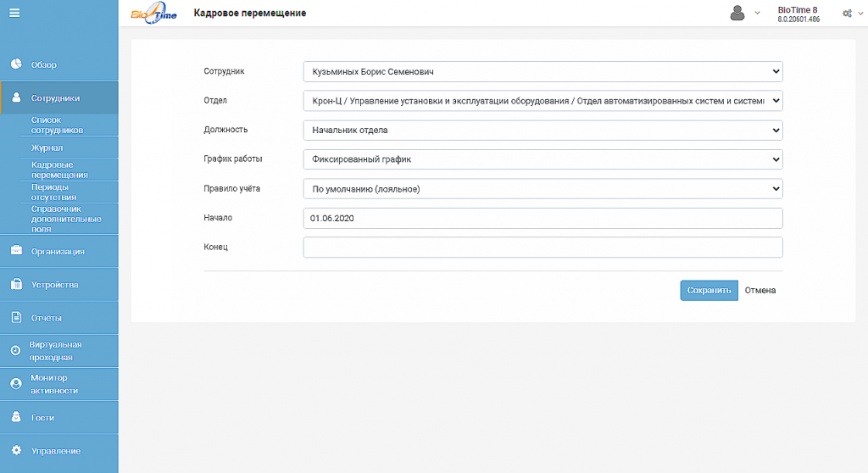This screenshot has width=868, height=473.
Task: Open the Обзор menu section
Action: pos(59,64)
